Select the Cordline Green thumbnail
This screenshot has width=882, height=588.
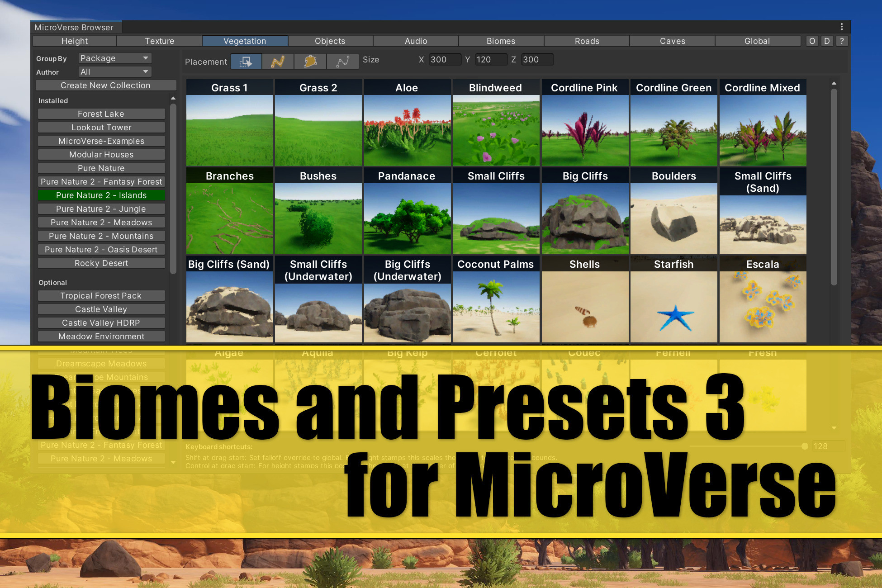coord(674,123)
